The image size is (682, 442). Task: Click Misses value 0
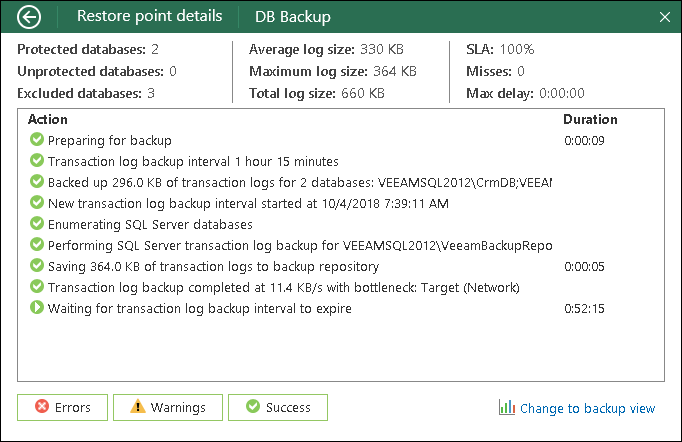[x=521, y=71]
